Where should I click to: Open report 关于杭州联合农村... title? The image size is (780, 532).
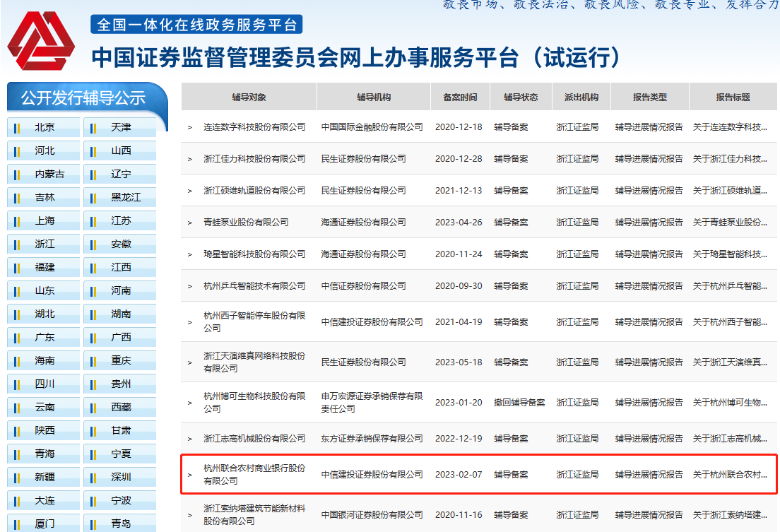click(x=730, y=475)
